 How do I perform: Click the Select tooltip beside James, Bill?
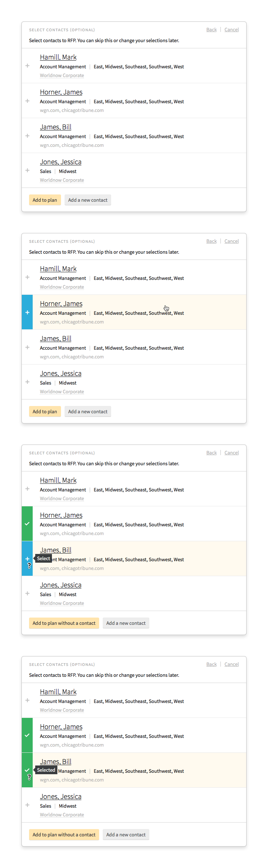click(x=43, y=558)
